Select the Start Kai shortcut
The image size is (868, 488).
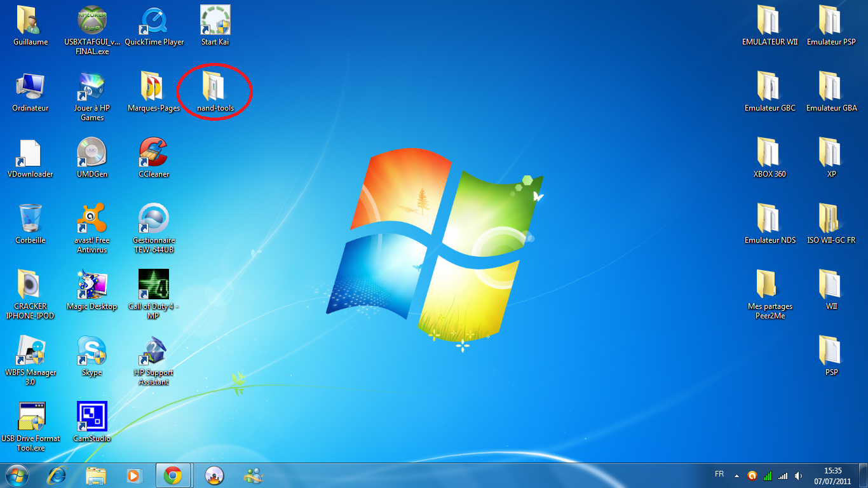pos(215,26)
